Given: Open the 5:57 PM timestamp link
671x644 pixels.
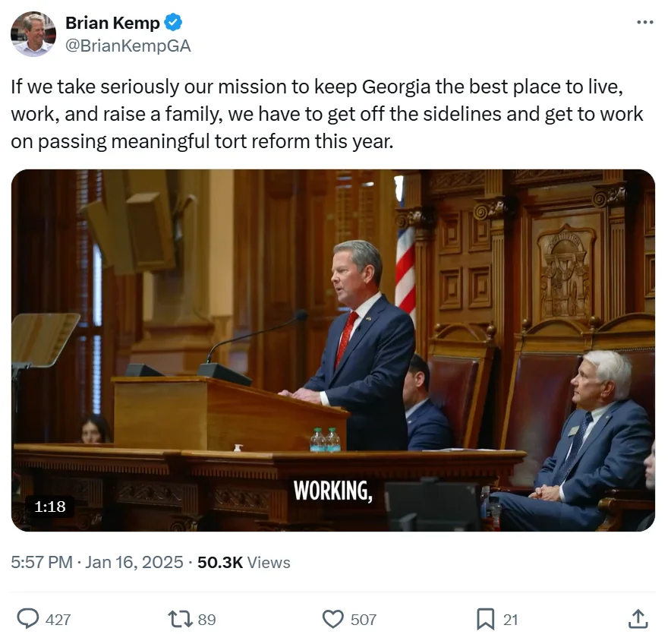Looking at the screenshot, I should pyautogui.click(x=42, y=562).
